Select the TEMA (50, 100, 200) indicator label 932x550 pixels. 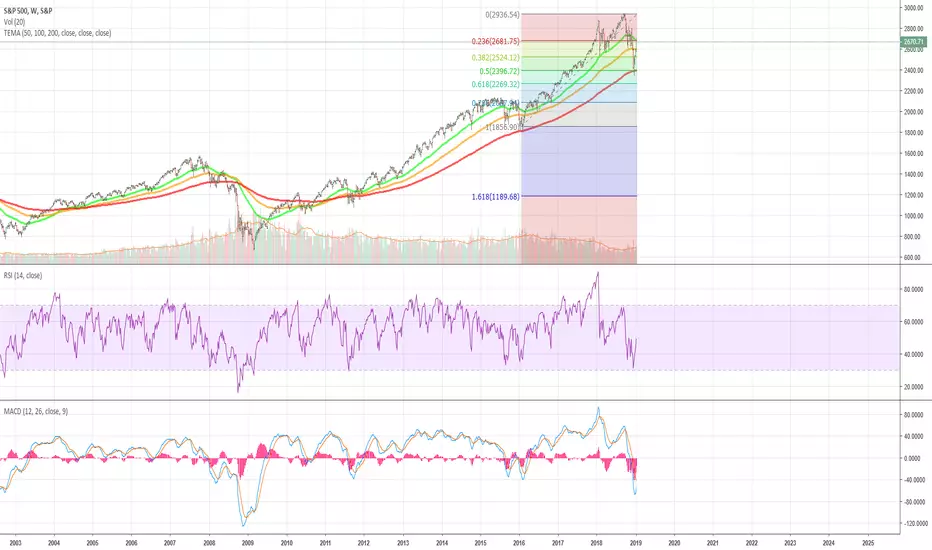[57, 33]
